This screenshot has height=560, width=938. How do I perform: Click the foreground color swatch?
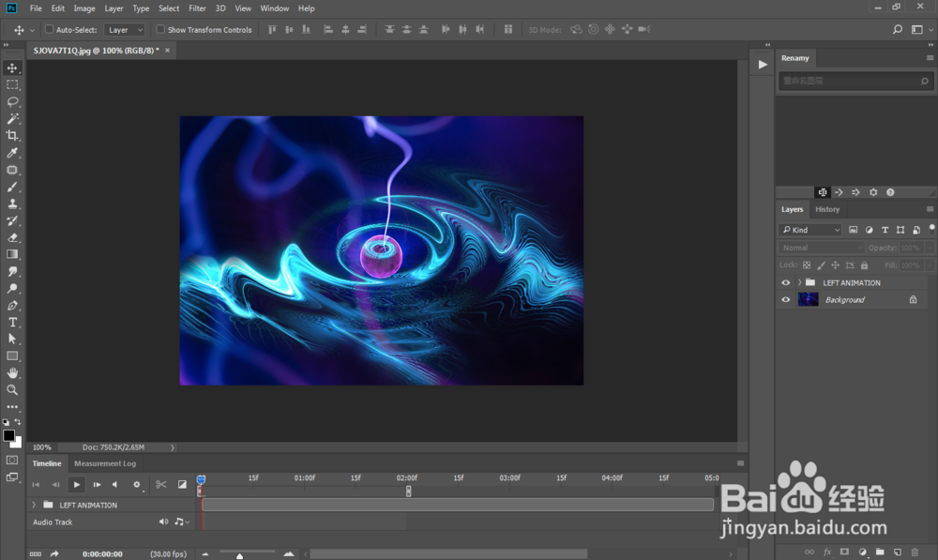[x=8, y=435]
